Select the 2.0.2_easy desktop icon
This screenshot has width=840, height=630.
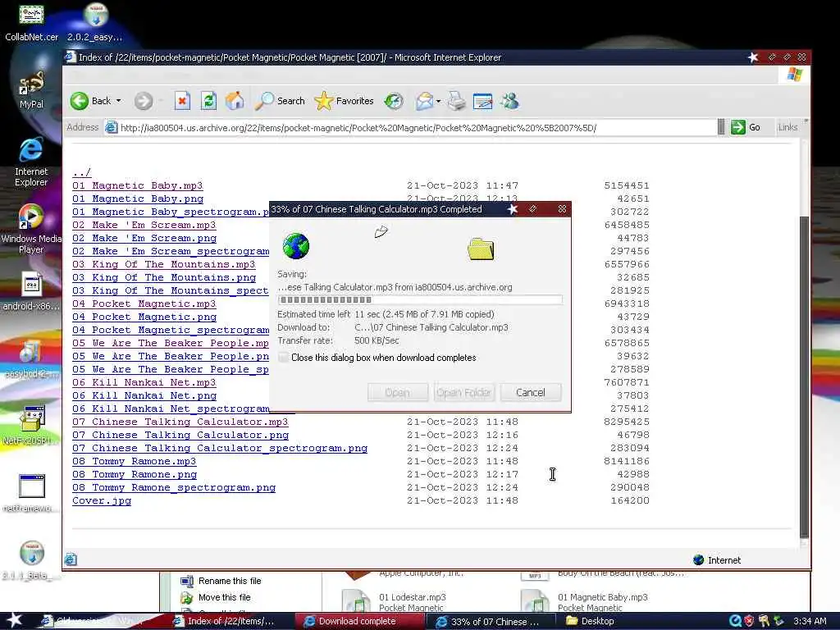tap(95, 22)
